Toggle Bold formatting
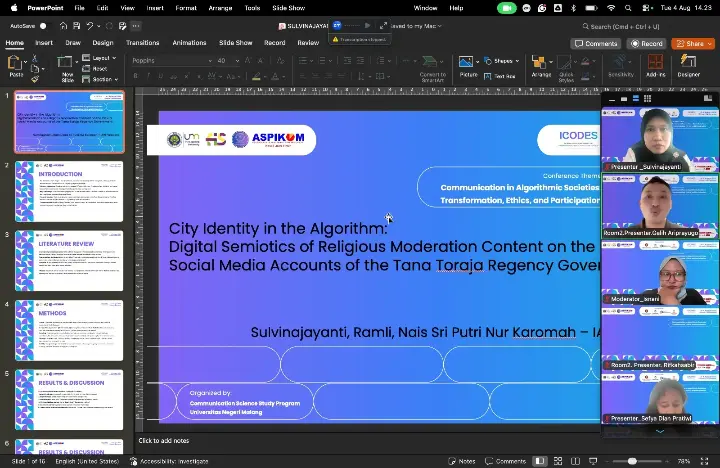The width and height of the screenshot is (720, 468). click(x=135, y=76)
